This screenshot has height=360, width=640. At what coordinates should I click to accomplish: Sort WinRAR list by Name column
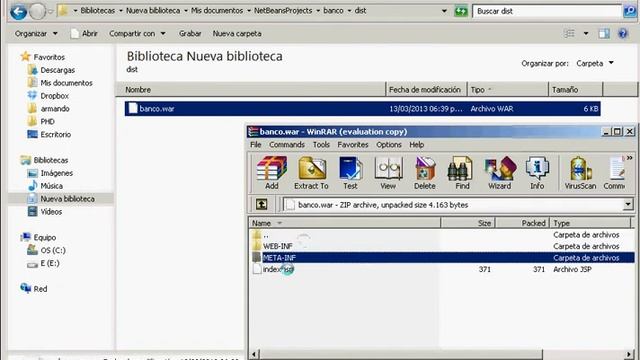pyautogui.click(x=345, y=223)
